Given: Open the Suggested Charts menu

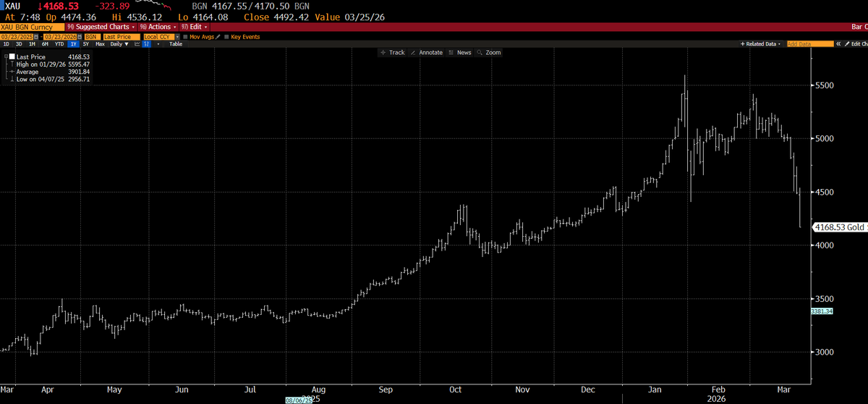Looking at the screenshot, I should pos(101,27).
